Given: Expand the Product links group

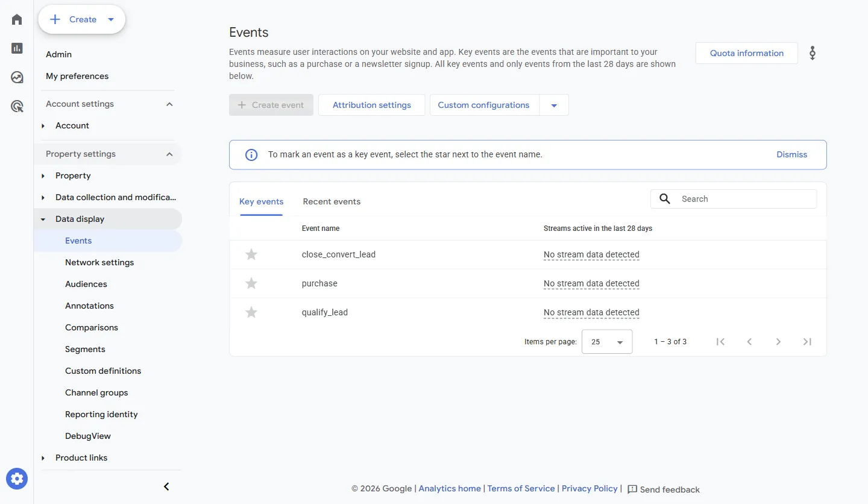Looking at the screenshot, I should click(x=43, y=458).
